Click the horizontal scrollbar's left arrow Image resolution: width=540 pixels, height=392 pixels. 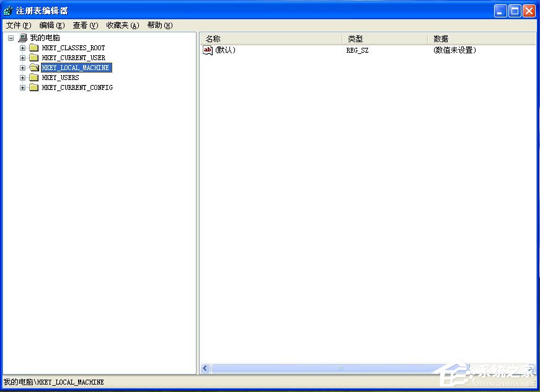(205, 368)
